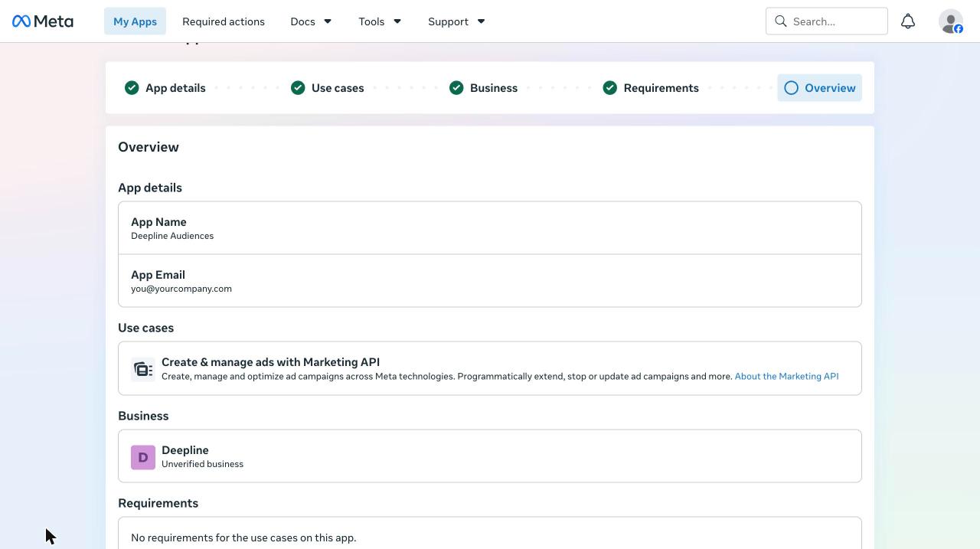Click the Deepline business name
The image size is (980, 549).
tap(185, 450)
